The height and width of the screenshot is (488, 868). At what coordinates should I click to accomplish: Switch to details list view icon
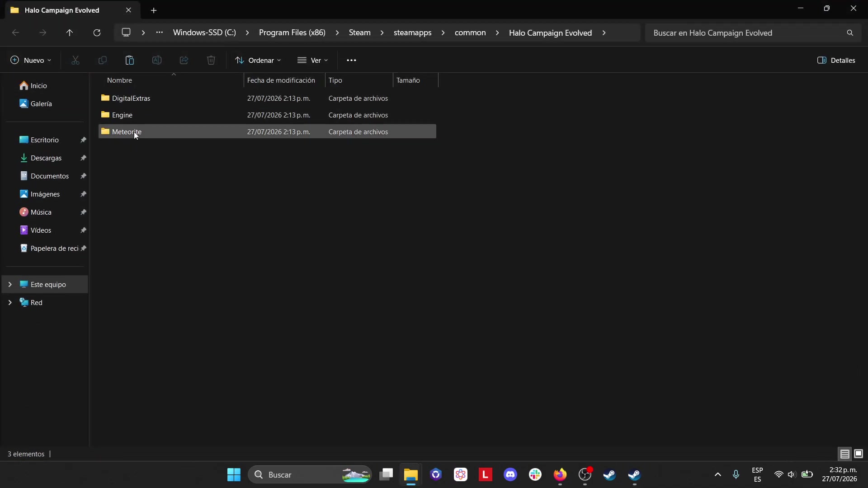point(845,454)
